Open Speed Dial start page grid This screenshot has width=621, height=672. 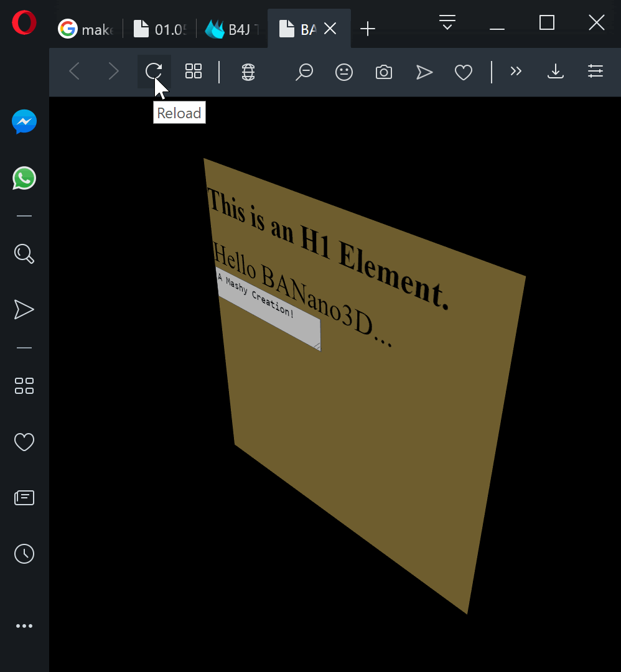coord(194,71)
